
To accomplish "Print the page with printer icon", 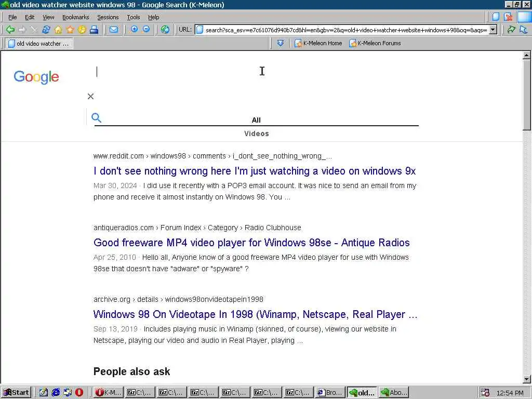I will click(x=94, y=30).
